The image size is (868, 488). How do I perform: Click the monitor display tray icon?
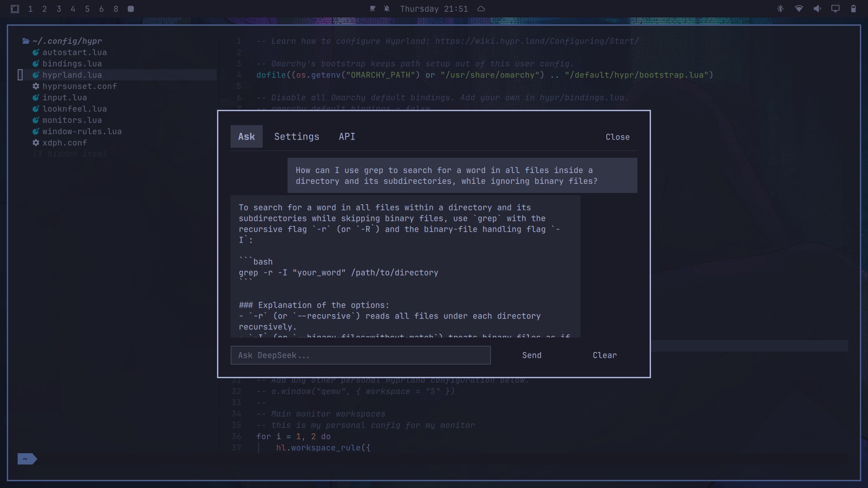point(835,9)
